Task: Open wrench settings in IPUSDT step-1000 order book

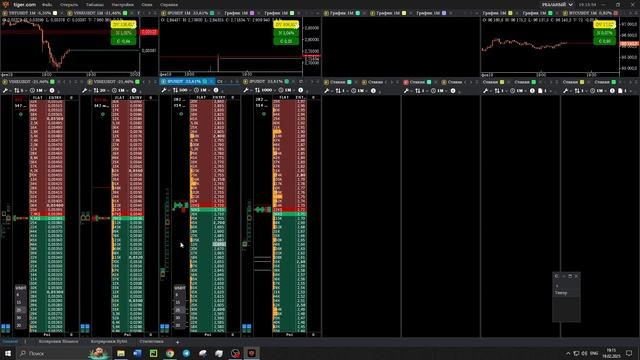Action: [246, 90]
